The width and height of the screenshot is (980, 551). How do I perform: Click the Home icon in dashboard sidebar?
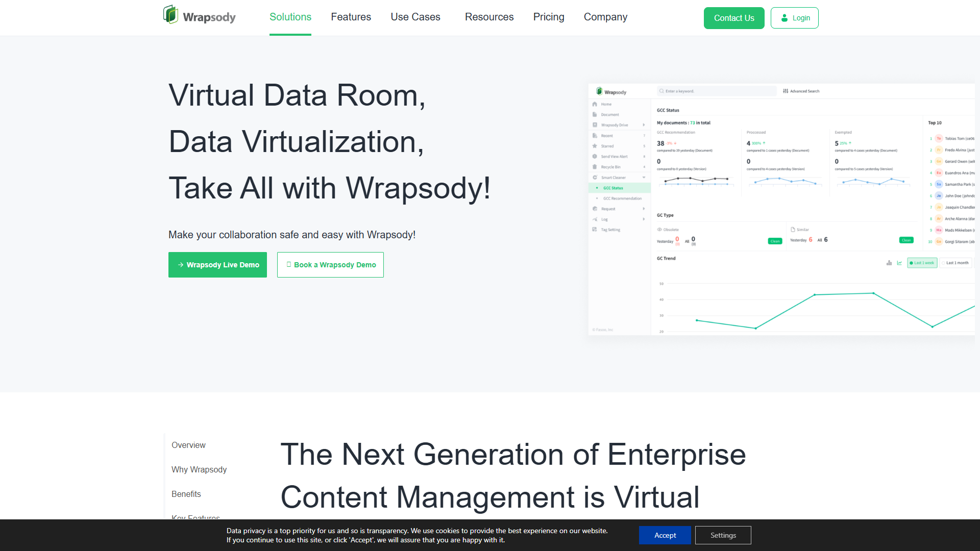point(595,104)
